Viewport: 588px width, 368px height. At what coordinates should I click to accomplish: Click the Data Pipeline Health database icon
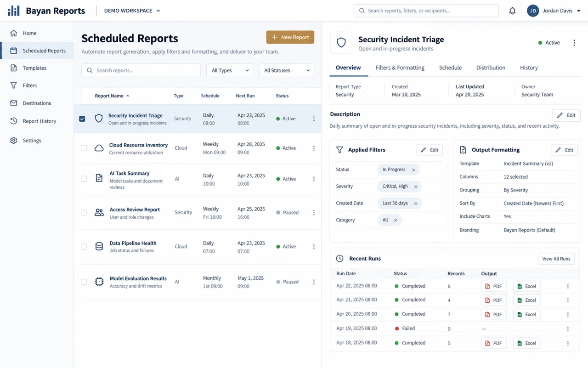(x=99, y=247)
